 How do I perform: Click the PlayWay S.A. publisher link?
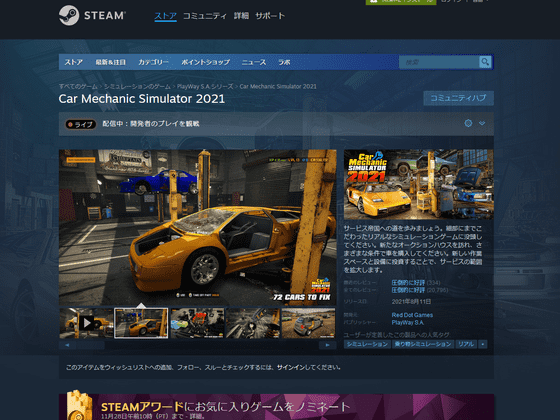(408, 322)
